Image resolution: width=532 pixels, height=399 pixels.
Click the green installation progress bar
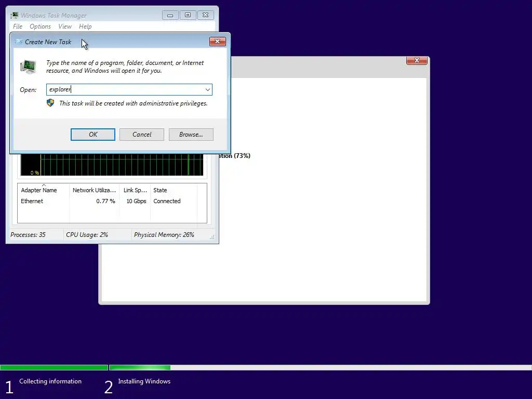[139, 367]
